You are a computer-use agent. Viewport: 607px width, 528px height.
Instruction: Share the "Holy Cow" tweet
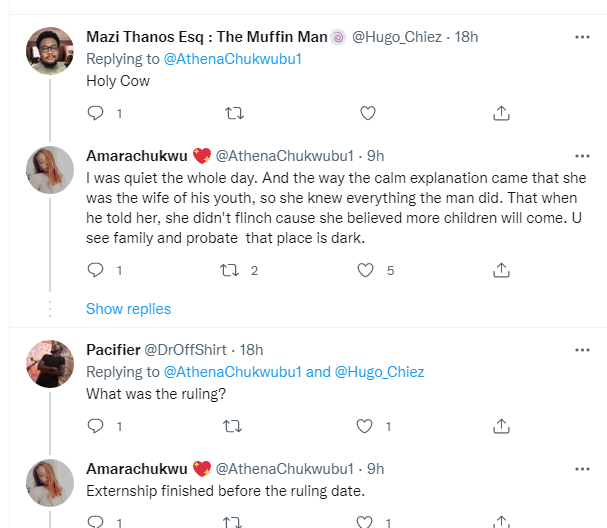pos(502,114)
